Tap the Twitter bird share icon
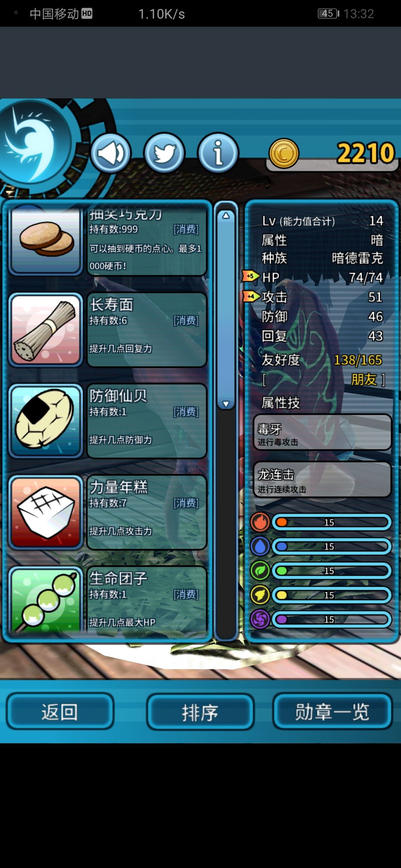Screen dimensions: 401x868 pos(164,153)
